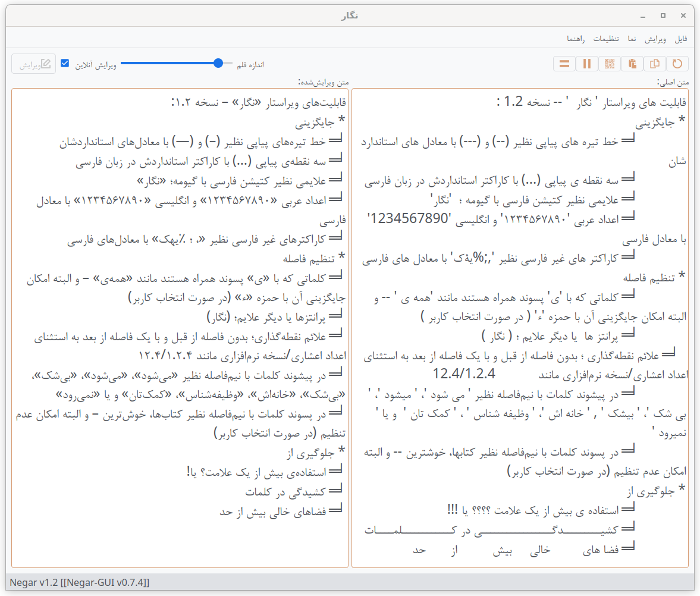700x596 pixels.
Task: Open the راهنما menu
Action: pyautogui.click(x=576, y=39)
